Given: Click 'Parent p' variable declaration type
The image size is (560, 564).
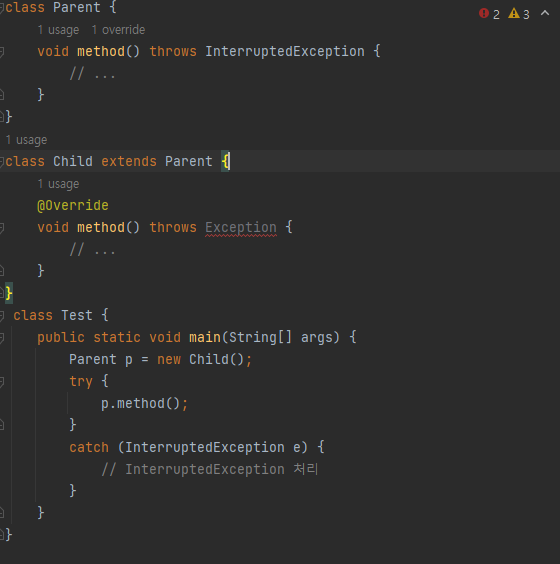Looking at the screenshot, I should (x=93, y=359).
